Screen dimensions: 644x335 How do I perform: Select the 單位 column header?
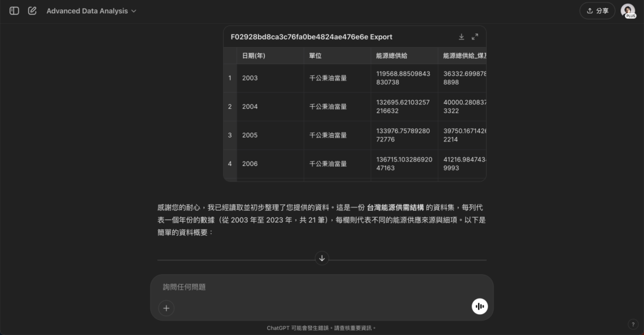pos(315,56)
